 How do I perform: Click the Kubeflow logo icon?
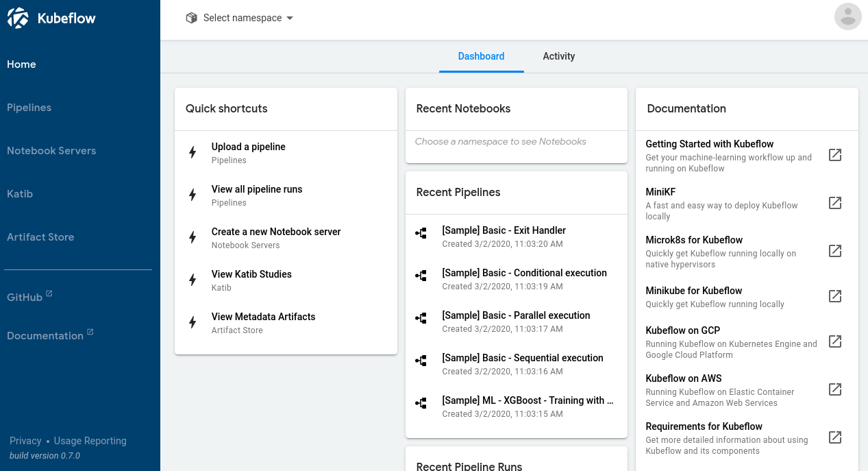pos(17,18)
